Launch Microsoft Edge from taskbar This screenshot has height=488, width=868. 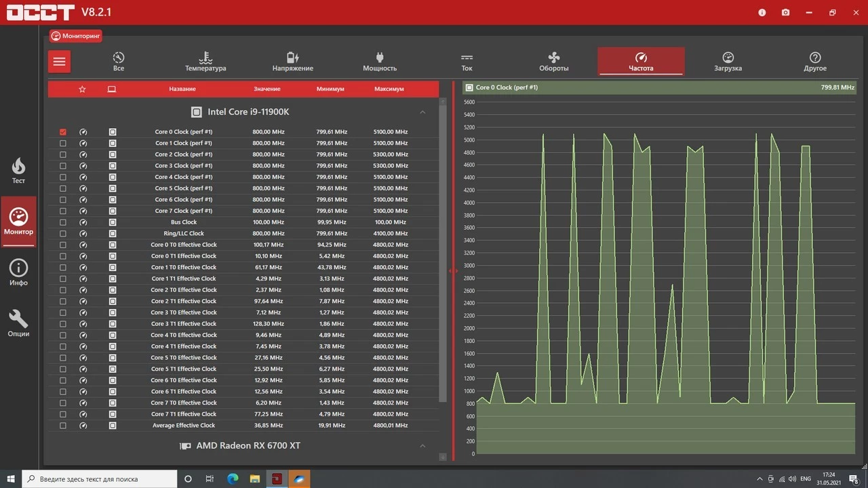click(233, 479)
